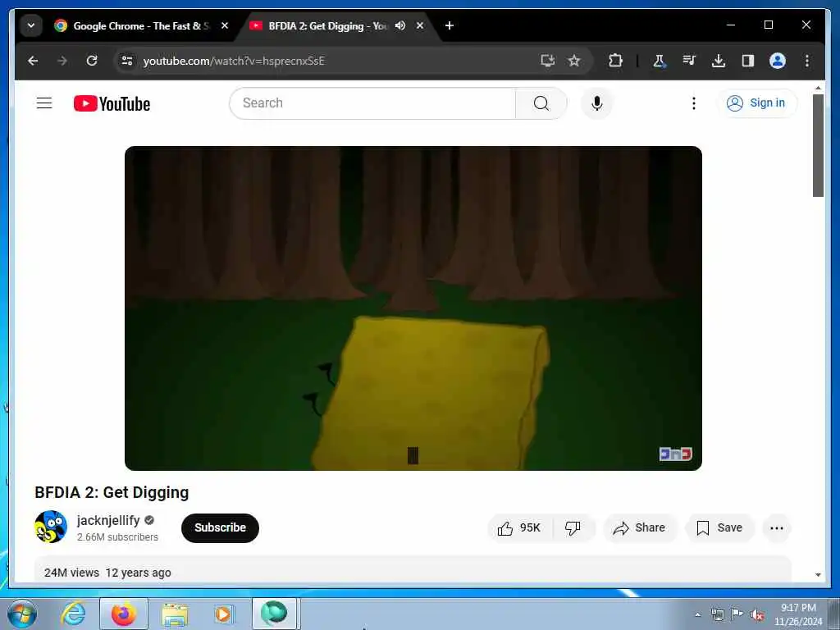
Task: Click the muted volume tray icon
Action: click(x=757, y=614)
